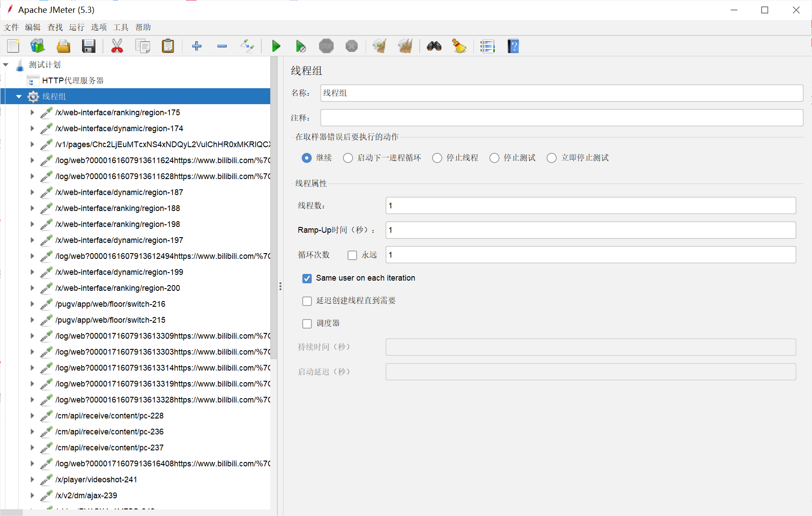Click the 注释 comment input field
This screenshot has height=516, width=812.
tap(561, 118)
